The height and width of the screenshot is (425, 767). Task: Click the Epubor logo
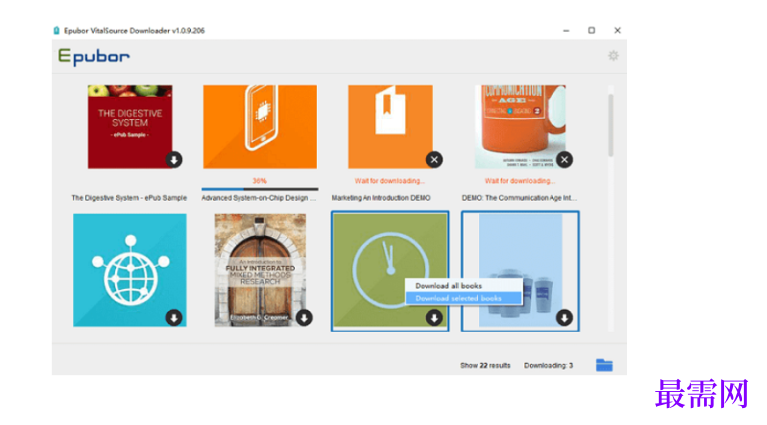click(x=94, y=57)
